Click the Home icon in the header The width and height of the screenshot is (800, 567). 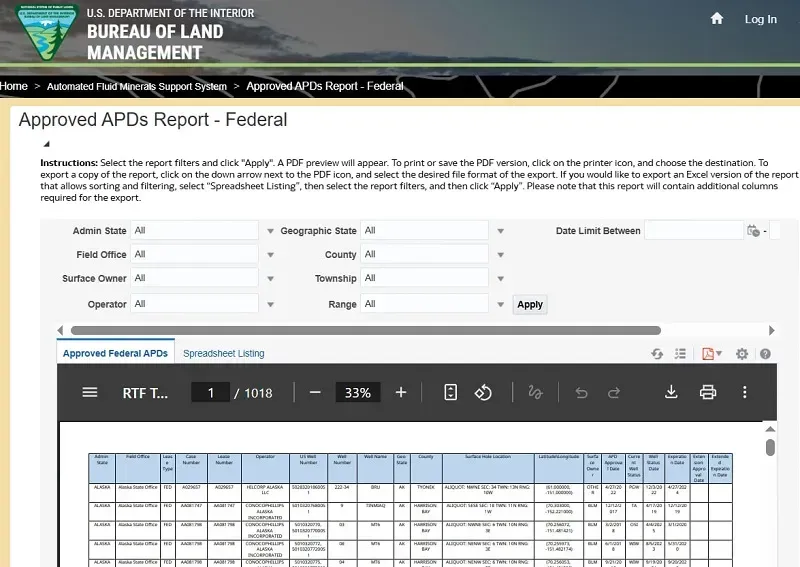coord(716,19)
